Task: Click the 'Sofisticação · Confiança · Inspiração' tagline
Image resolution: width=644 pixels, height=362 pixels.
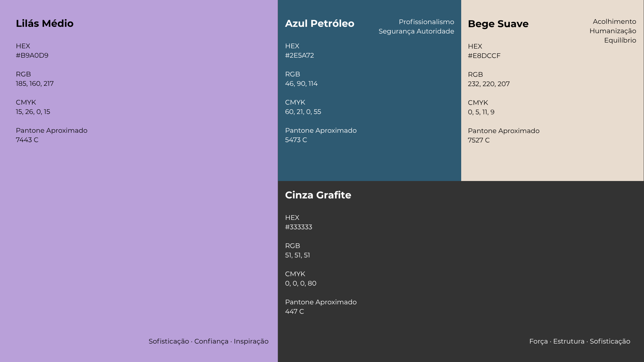Action: [208, 341]
